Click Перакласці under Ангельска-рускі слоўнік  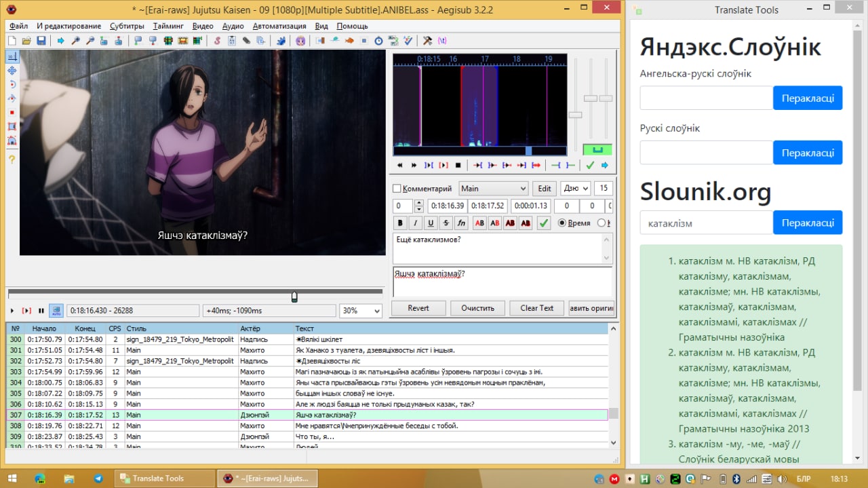click(808, 98)
